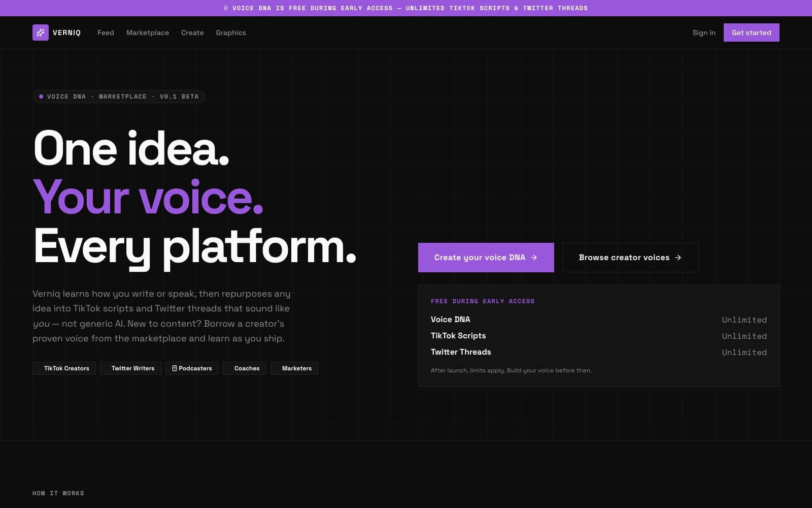Click Create your voice DNA button
Screen dimensions: 812x508
point(486,258)
